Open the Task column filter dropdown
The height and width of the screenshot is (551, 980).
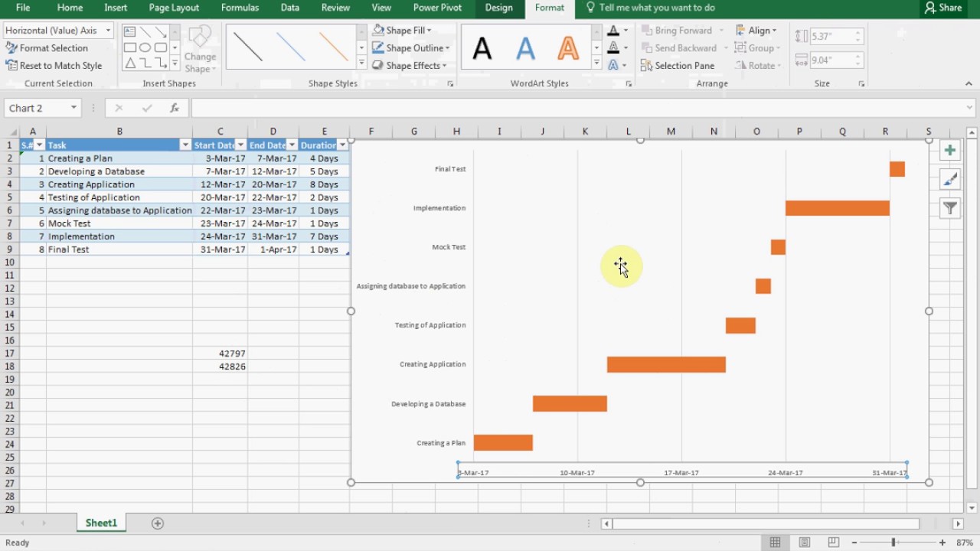185,145
